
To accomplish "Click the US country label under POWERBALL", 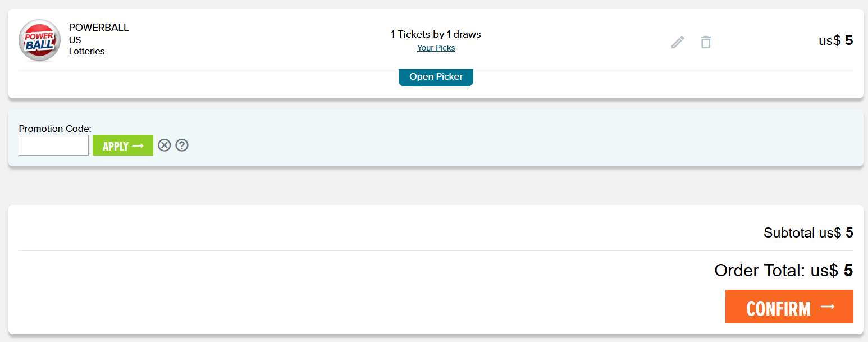I will pos(75,40).
